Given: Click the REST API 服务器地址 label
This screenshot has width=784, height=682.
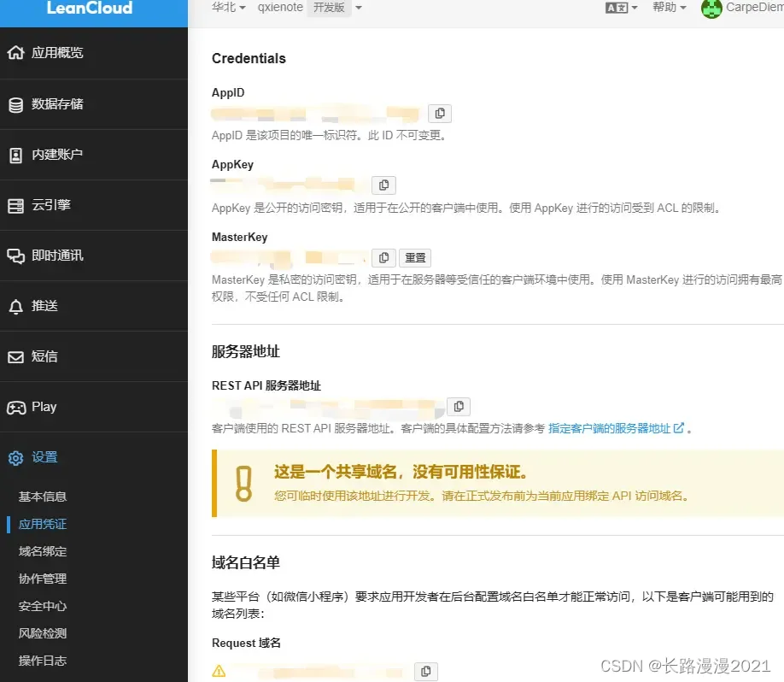Looking at the screenshot, I should pos(266,385).
